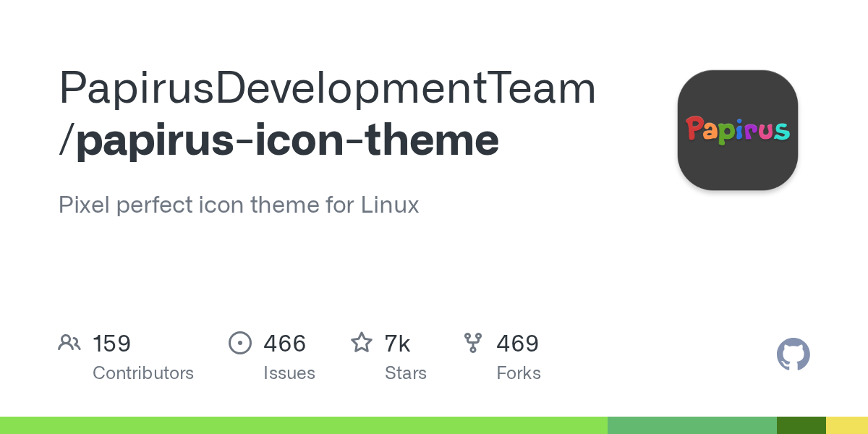This screenshot has height=434, width=868.
Task: Click the light green language bar segment
Action: [304, 425]
